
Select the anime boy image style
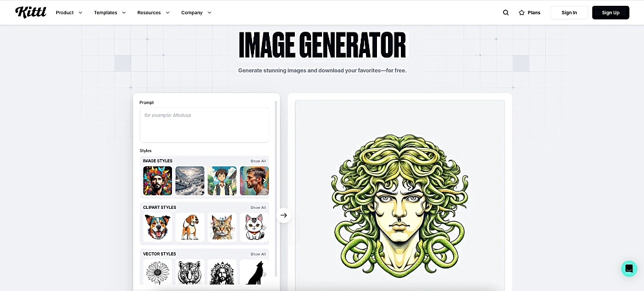click(x=222, y=180)
